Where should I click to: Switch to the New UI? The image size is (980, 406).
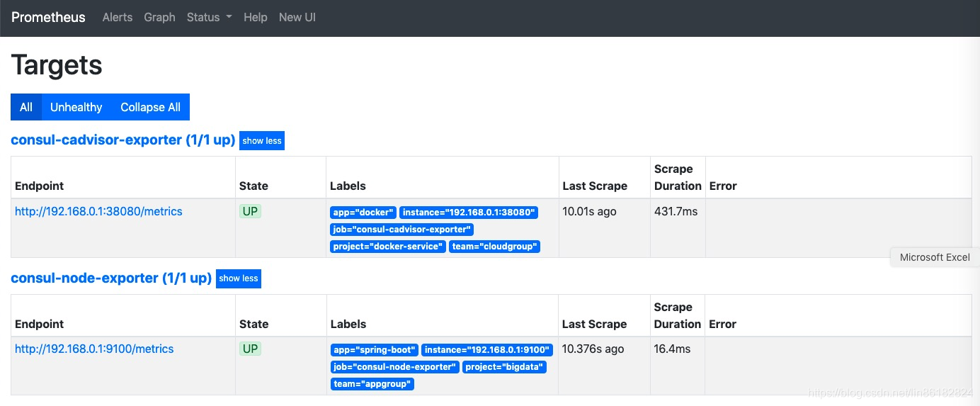(x=297, y=17)
